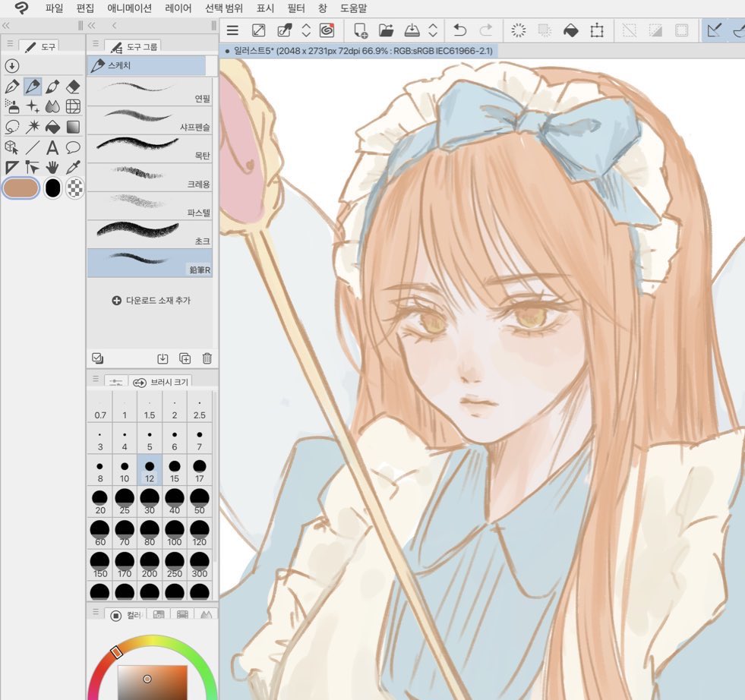Screen dimensions: 745x700
Task: Pick brush size 100
Action: tap(175, 533)
